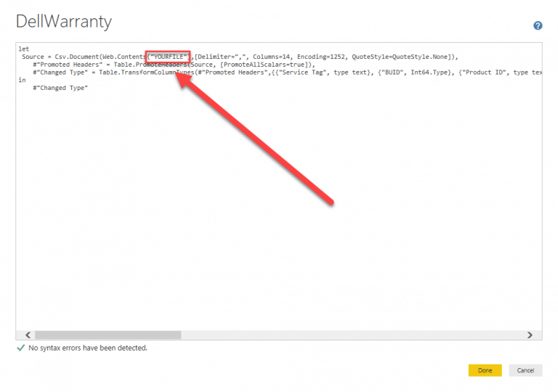Screen dimensions: 558x392
Task: Click empty area in code editor
Action: (278, 213)
